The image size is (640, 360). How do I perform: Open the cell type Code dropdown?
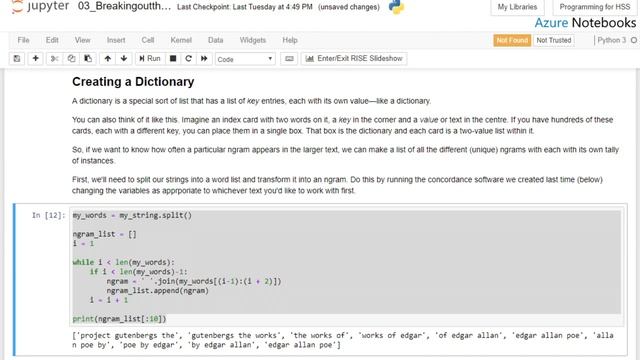click(245, 59)
